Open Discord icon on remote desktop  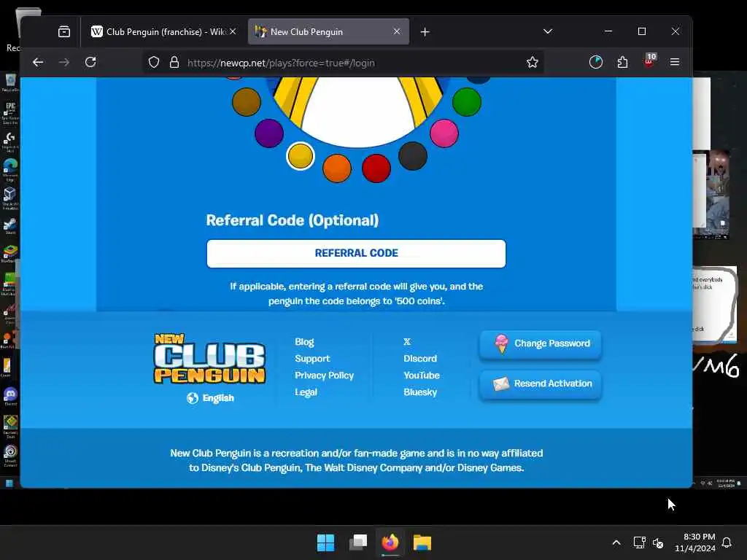(x=10, y=396)
